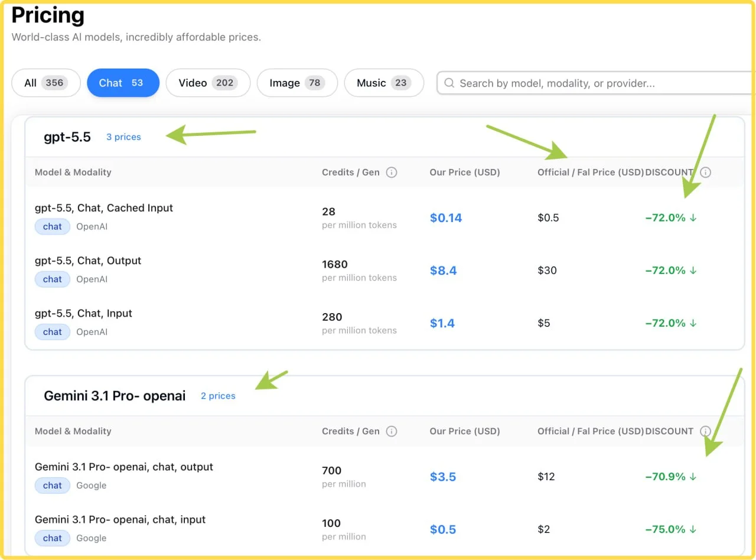Open the gpt-5.5 '3 prices' link

(123, 137)
